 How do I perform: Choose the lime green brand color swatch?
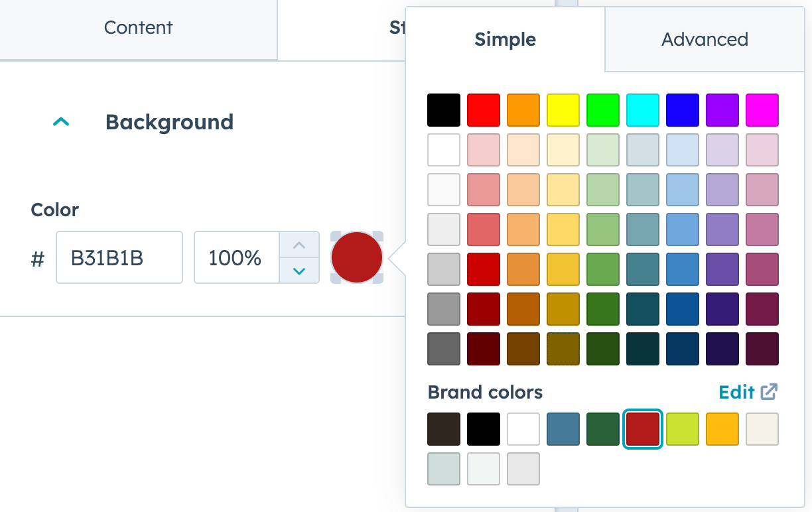[x=683, y=429]
